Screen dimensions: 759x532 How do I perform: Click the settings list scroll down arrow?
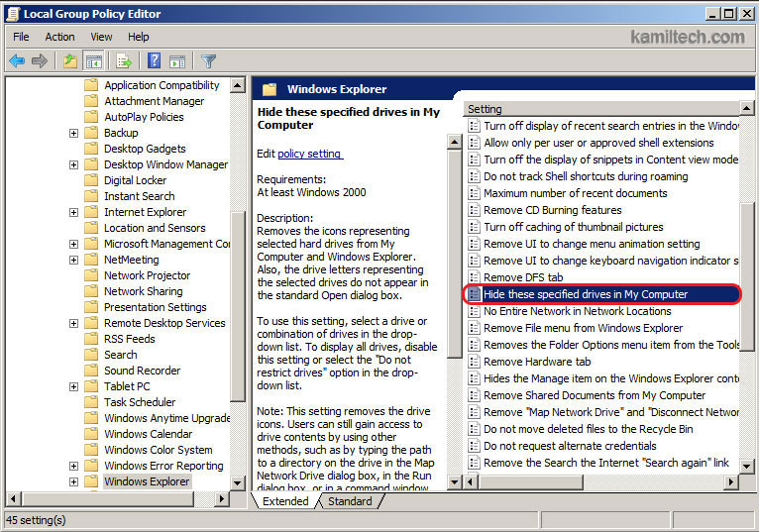pos(747,467)
